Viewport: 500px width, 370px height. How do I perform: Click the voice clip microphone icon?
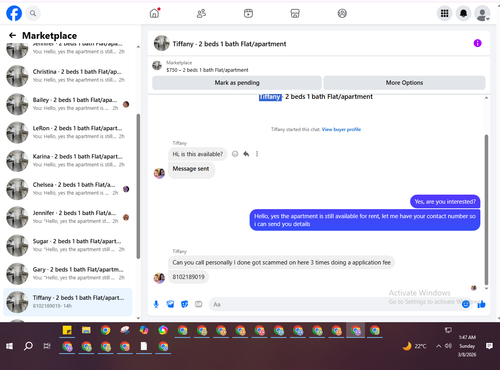(x=156, y=304)
